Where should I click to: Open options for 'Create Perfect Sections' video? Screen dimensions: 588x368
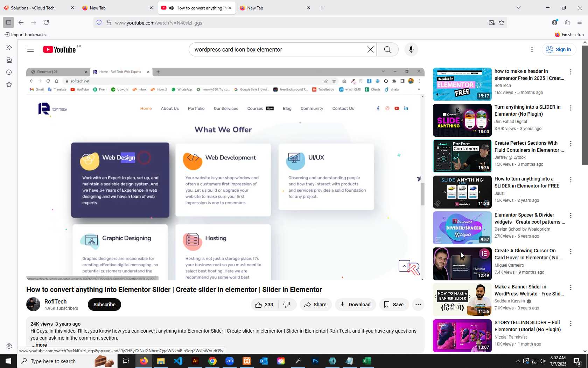571,144
